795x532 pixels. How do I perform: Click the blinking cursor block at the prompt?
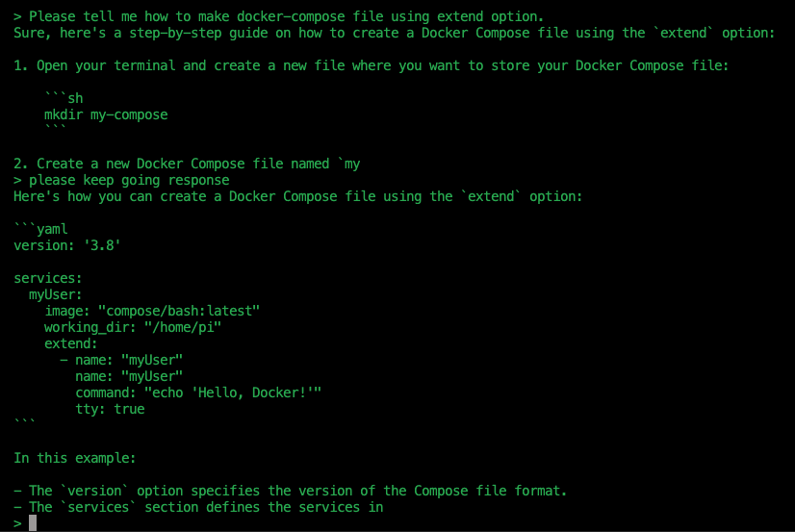[33, 523]
